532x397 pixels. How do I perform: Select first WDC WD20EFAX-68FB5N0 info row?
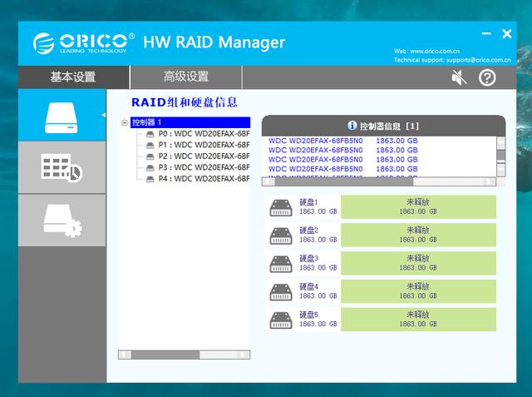tap(343, 141)
